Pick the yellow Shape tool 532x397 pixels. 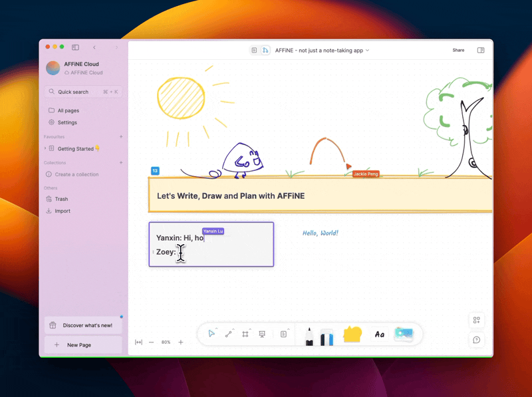point(352,334)
